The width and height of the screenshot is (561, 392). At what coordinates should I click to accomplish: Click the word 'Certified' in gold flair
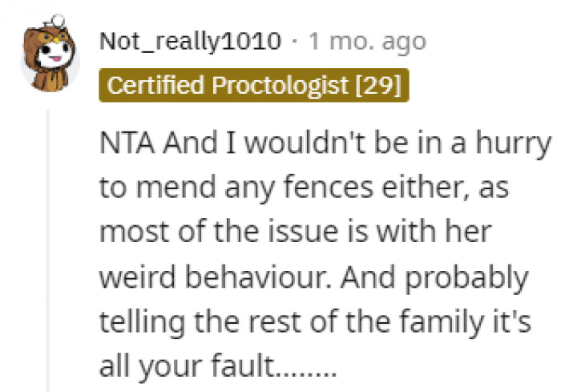coord(155,85)
